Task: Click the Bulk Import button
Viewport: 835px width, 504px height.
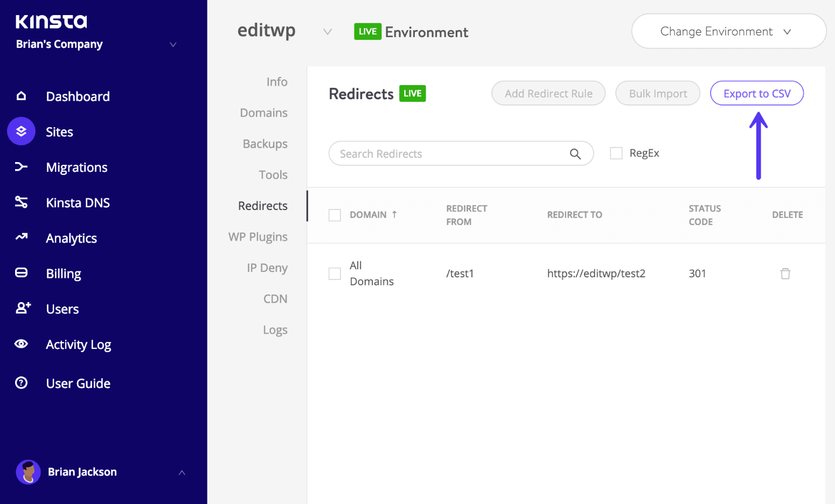Action: 658,93
